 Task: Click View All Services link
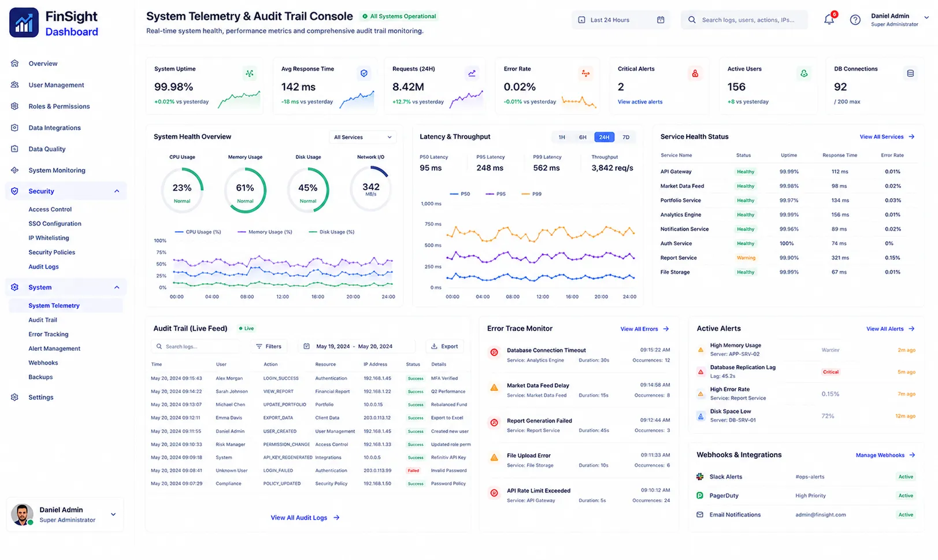tap(887, 137)
